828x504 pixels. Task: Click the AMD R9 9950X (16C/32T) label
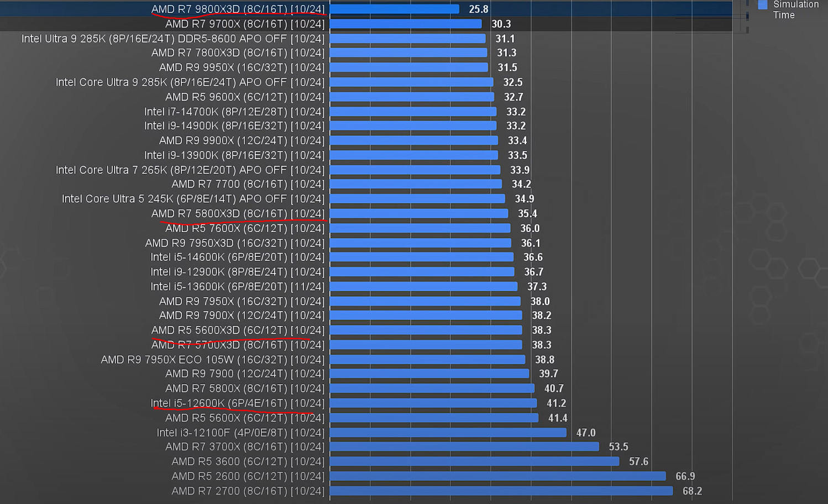pyautogui.click(x=242, y=67)
